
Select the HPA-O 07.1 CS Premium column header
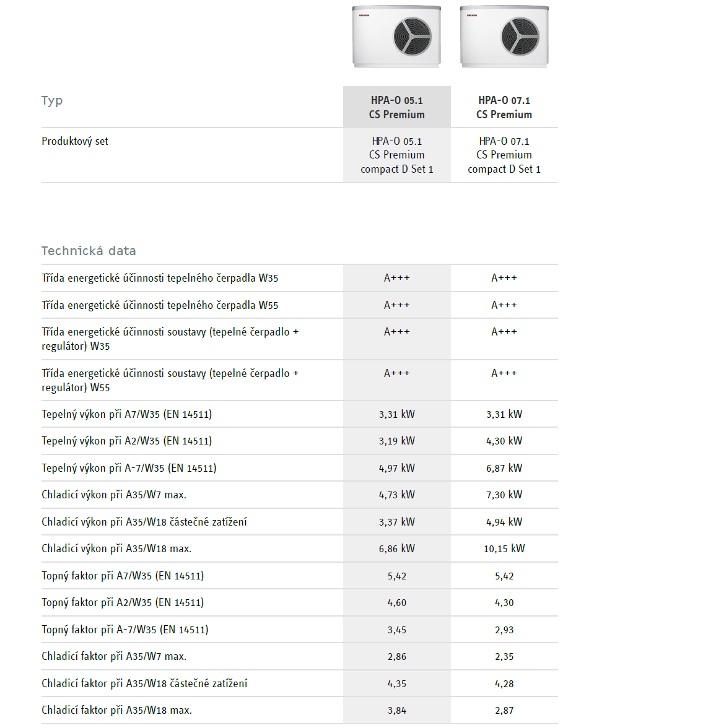click(504, 107)
